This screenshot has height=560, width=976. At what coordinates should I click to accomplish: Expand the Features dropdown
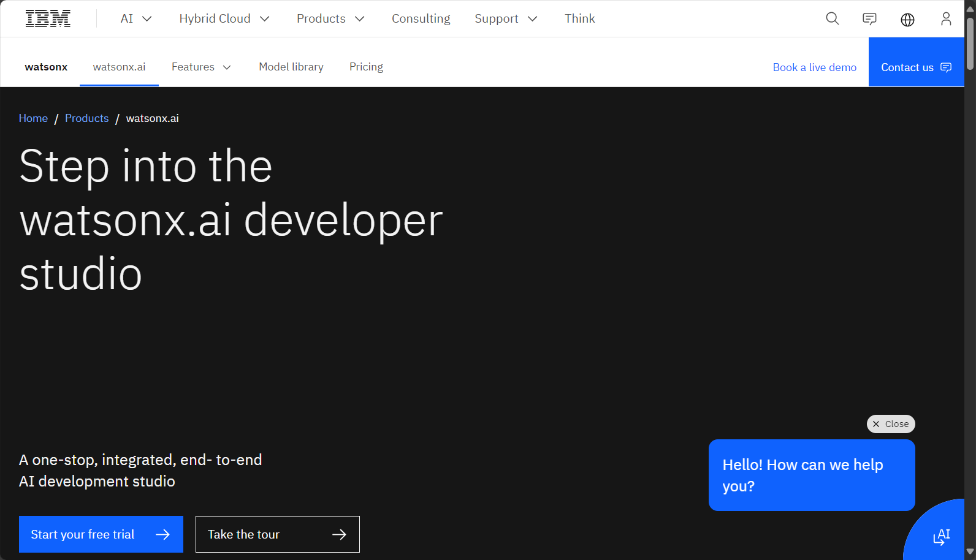(202, 67)
